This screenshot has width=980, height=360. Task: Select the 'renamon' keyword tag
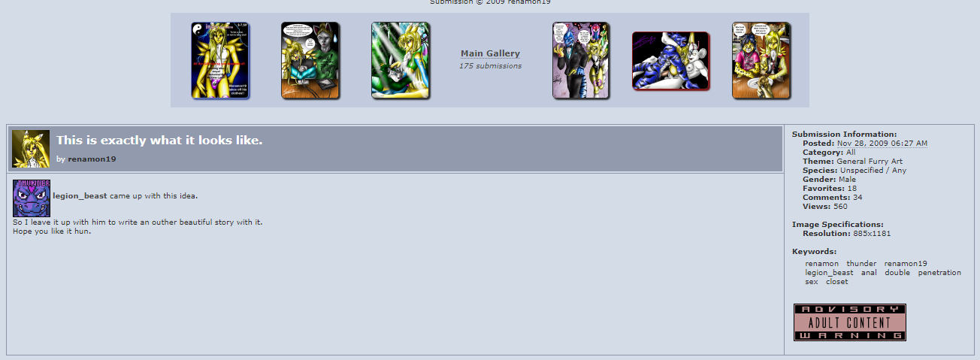tap(821, 264)
